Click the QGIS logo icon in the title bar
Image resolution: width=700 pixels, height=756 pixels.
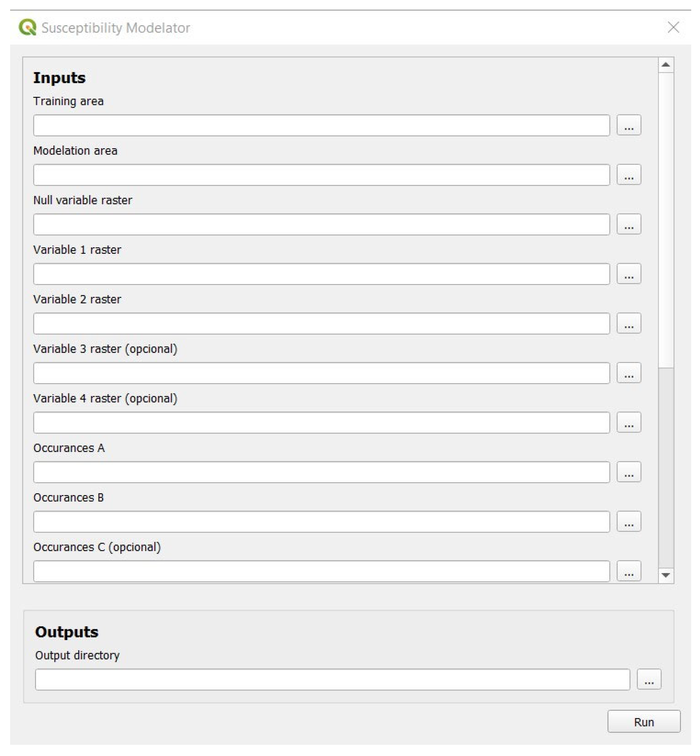click(x=27, y=27)
